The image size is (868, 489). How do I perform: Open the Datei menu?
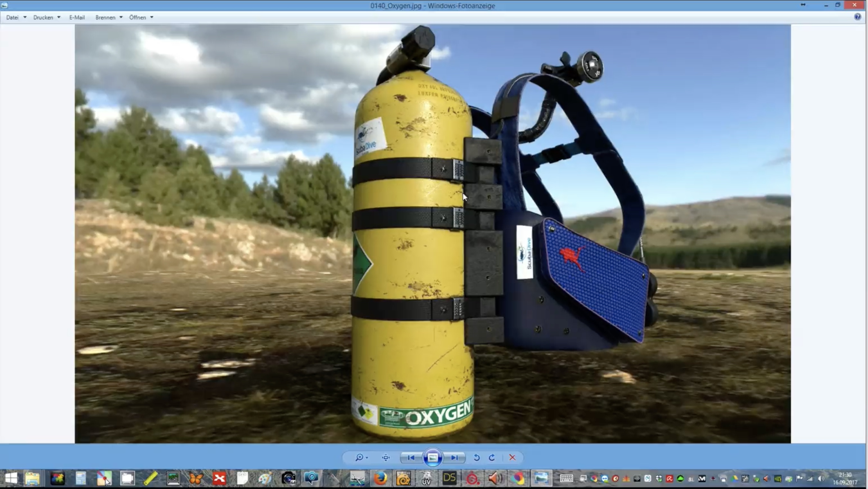(x=13, y=17)
